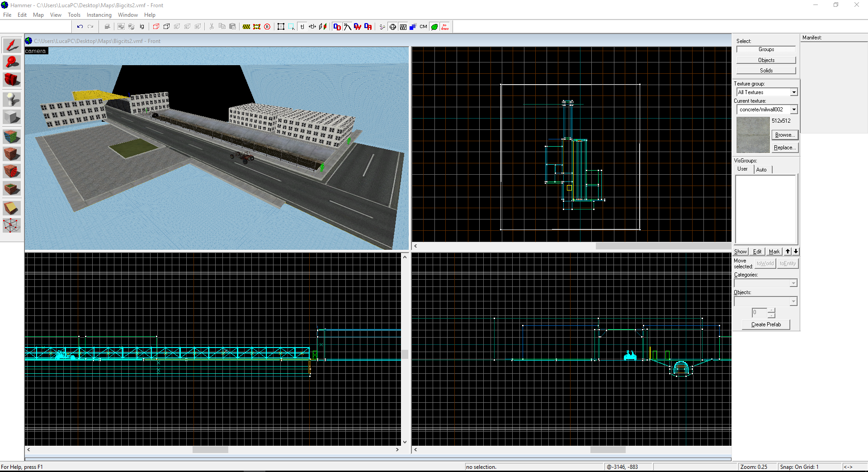Click the top-right viewport horizontal scrollbar thumb
This screenshot has height=472, width=868.
tap(663, 246)
